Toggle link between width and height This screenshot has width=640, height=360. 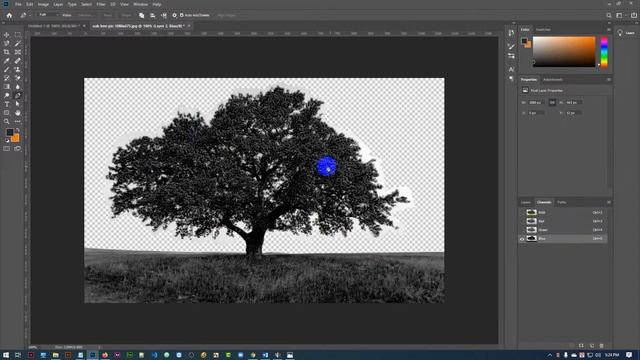552,102
